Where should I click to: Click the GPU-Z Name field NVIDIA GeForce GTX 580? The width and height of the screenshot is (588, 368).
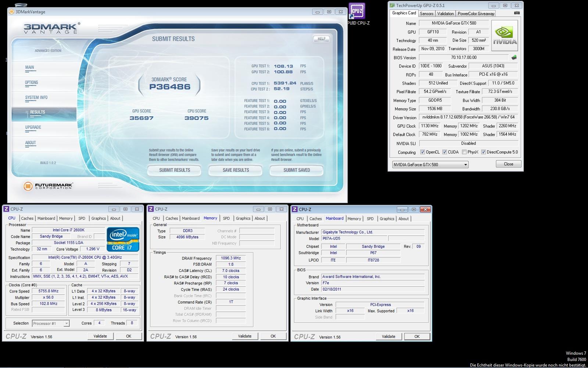click(454, 23)
